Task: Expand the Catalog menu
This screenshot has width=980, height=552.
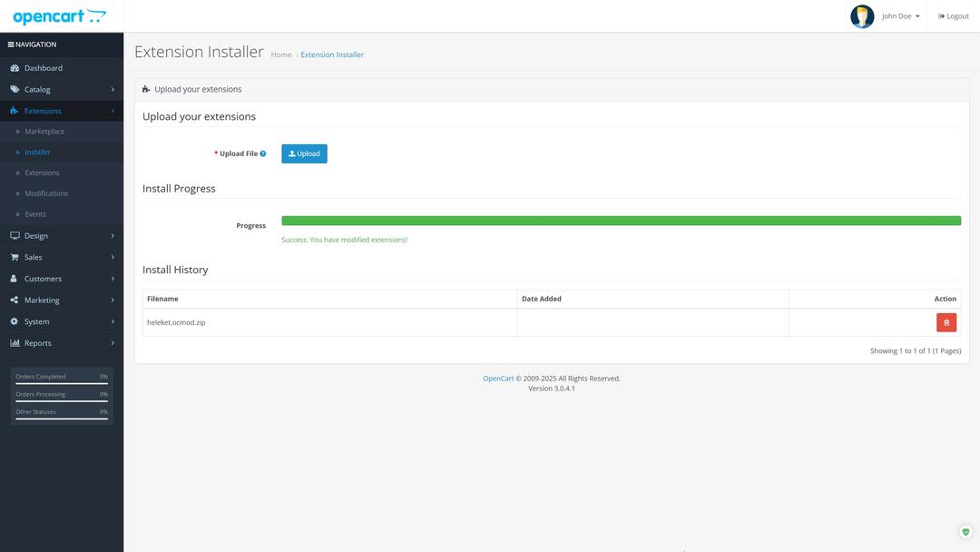Action: (x=61, y=89)
